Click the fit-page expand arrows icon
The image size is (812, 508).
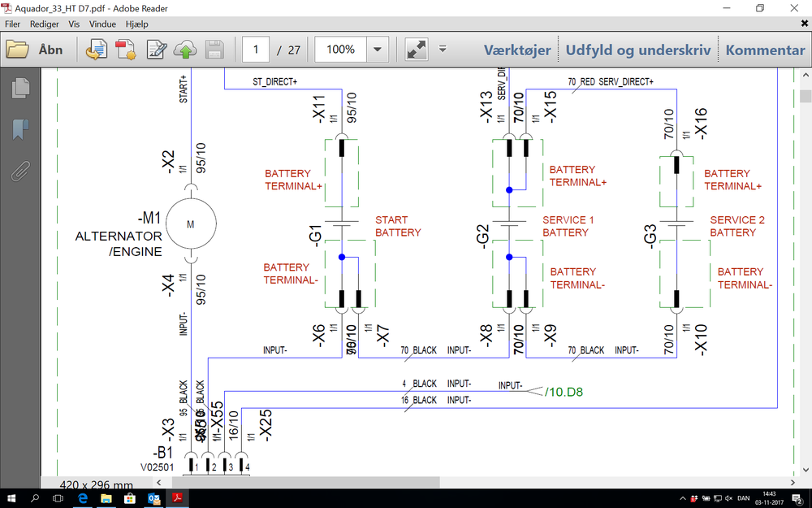(x=417, y=50)
